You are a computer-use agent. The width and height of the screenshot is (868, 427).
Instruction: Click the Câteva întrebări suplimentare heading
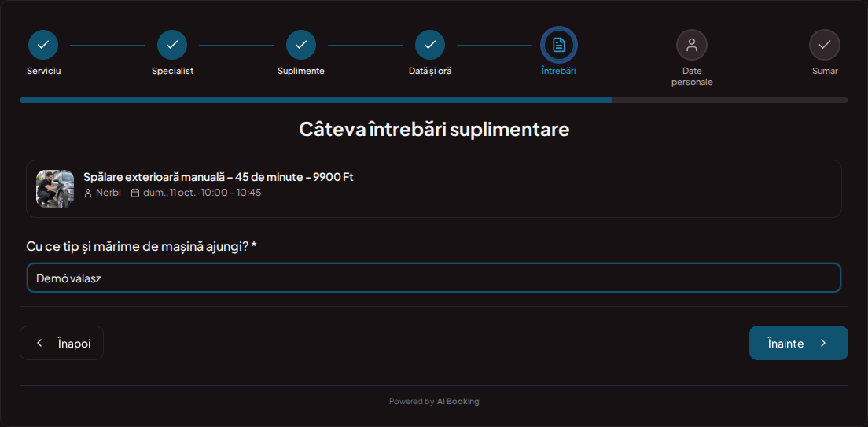click(434, 129)
